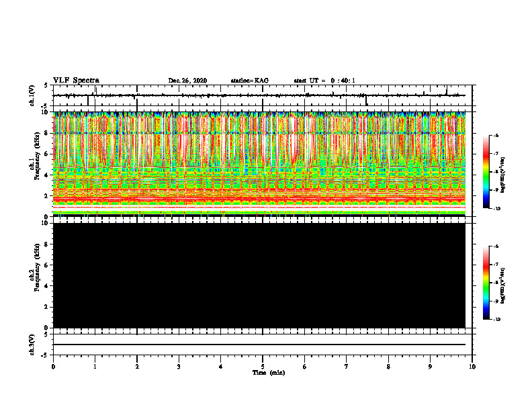Click time axis tick label "0"
Screen dimensions: 532x411
(53, 367)
